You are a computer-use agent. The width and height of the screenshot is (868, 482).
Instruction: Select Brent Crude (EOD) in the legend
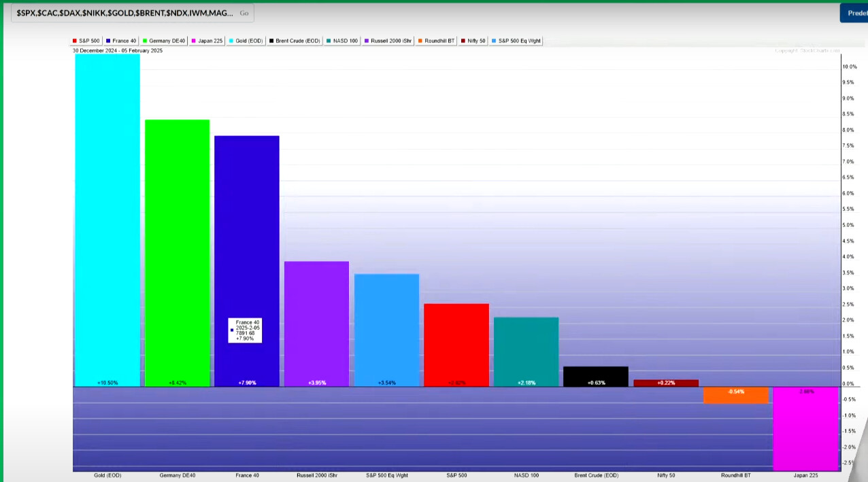[x=294, y=41]
